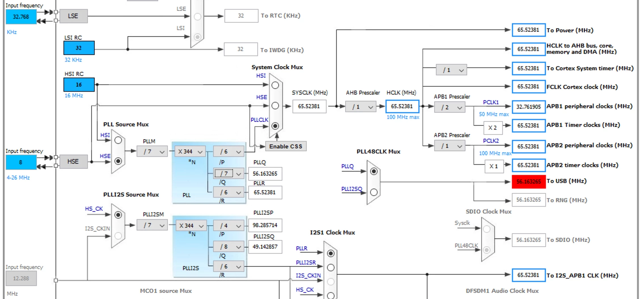Image resolution: width=644 pixels, height=299 pixels.
Task: Open the AHB Prescaler dropdown
Action: [361, 106]
